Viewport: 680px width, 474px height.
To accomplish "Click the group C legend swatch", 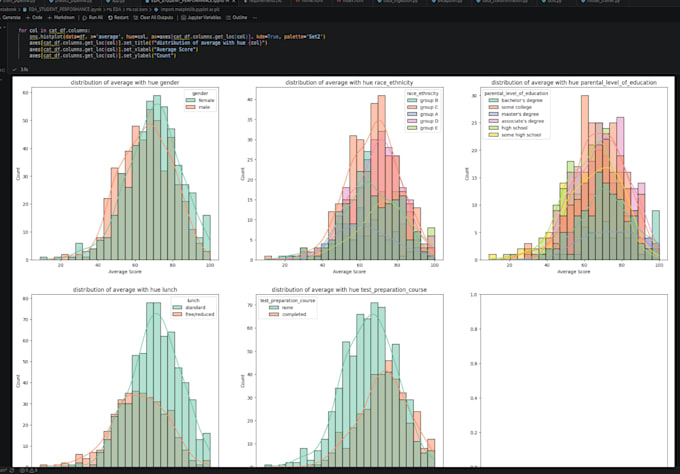I will click(x=412, y=107).
